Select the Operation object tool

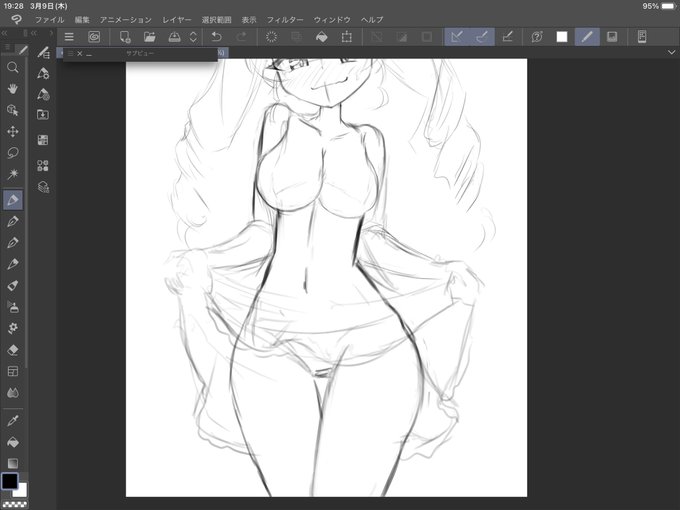(x=13, y=110)
